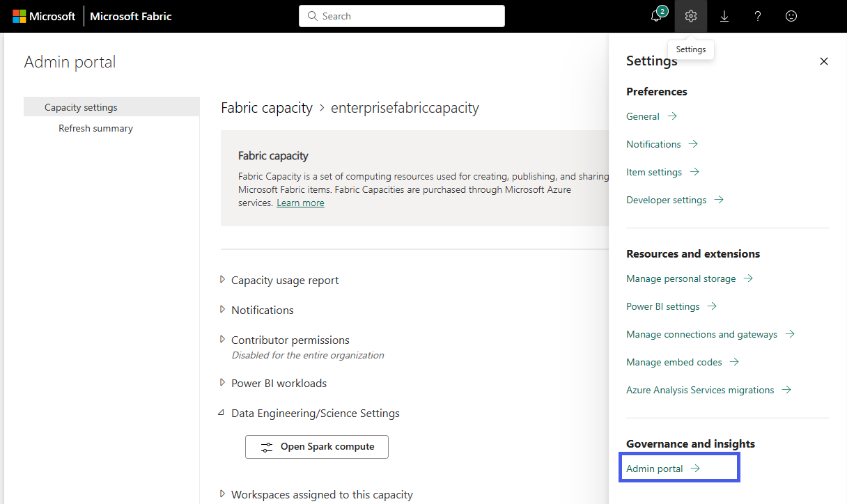847x504 pixels.
Task: Select Refresh summary in left navigation
Action: [x=95, y=128]
